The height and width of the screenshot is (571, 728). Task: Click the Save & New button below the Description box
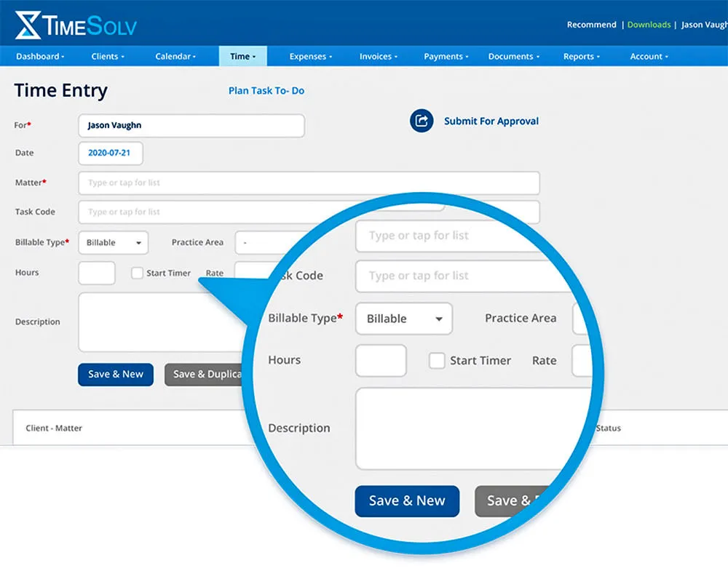(x=116, y=375)
